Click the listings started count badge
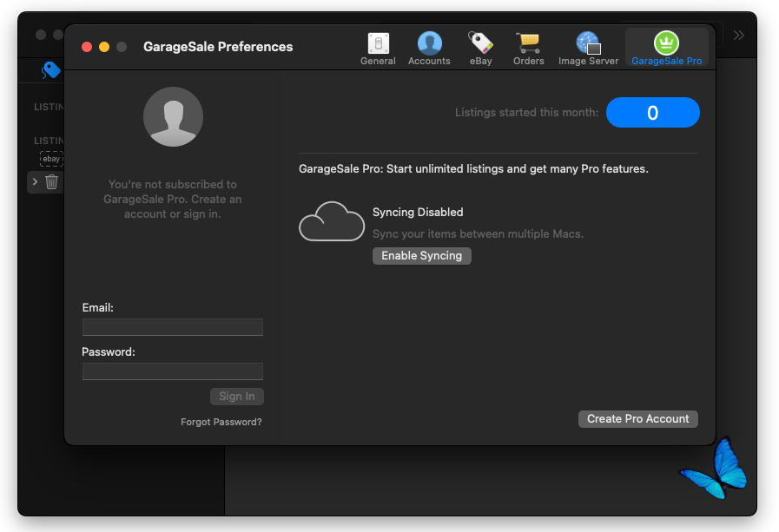Viewport: 779px width, 532px height. click(653, 113)
